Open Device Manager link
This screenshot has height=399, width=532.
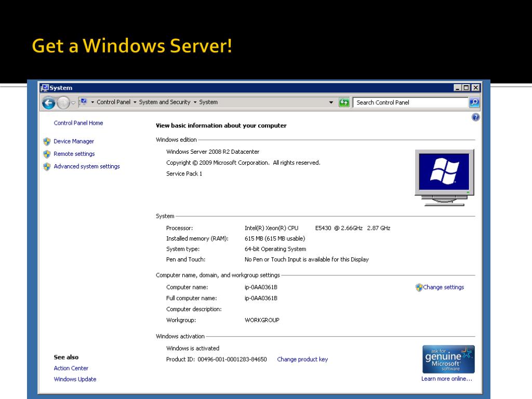[74, 141]
